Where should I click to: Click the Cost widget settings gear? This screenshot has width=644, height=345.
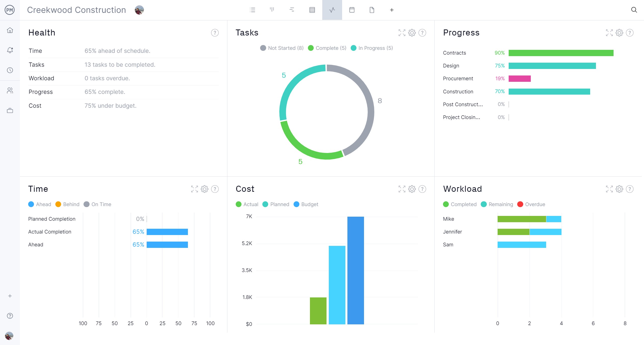point(412,189)
